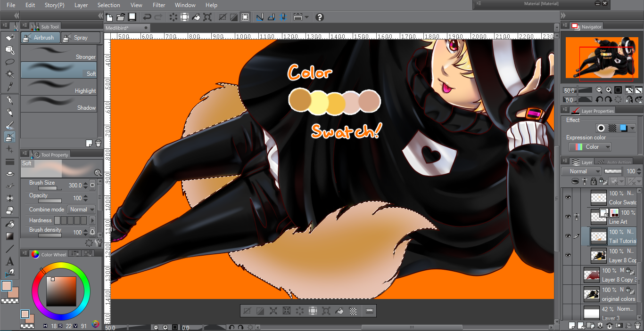This screenshot has width=644, height=331.
Task: Click the Deselect icon in top bar
Action: [x=223, y=17]
